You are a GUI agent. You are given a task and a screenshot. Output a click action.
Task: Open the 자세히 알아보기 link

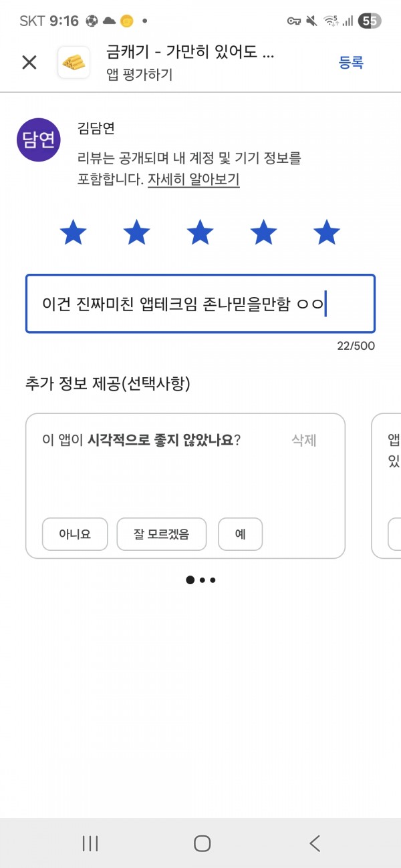194,180
